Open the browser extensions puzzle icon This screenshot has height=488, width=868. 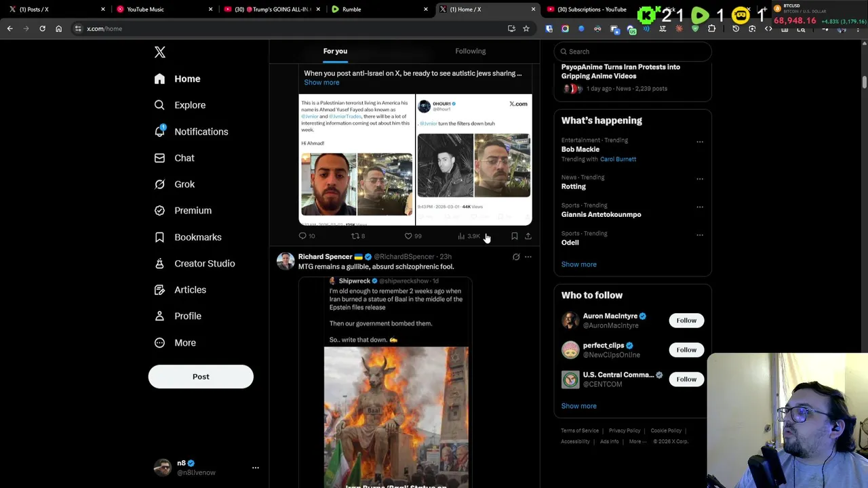[711, 28]
